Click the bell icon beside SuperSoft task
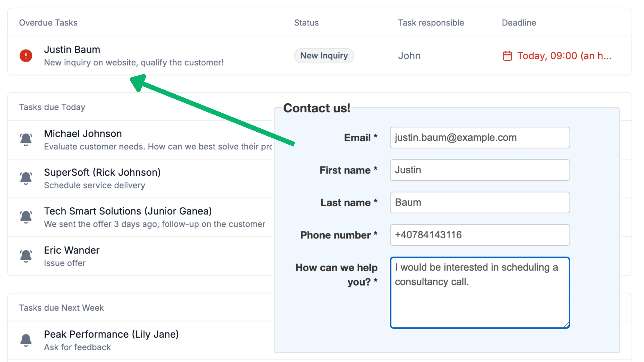The height and width of the screenshot is (362, 644). (x=26, y=178)
